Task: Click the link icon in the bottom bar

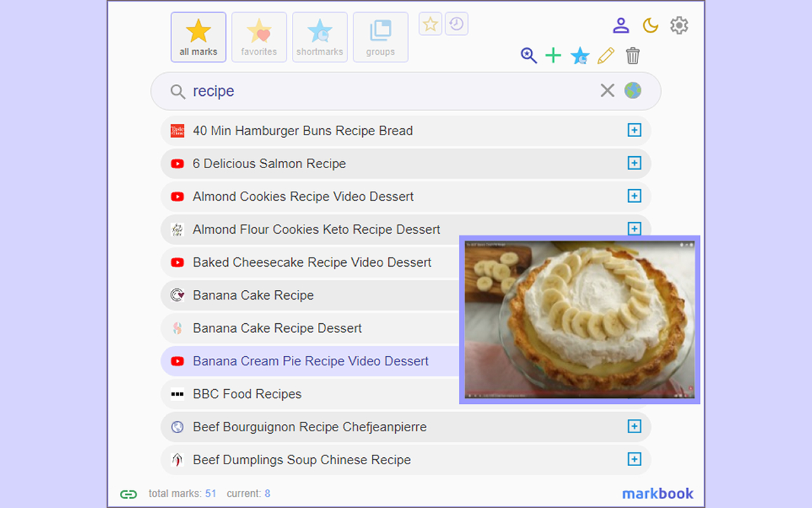Action: pyautogui.click(x=128, y=493)
